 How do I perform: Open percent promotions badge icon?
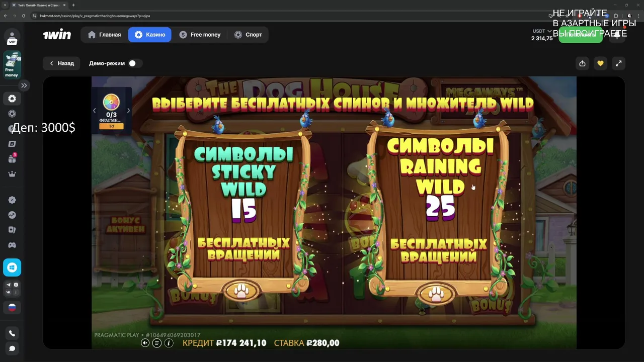[12, 200]
